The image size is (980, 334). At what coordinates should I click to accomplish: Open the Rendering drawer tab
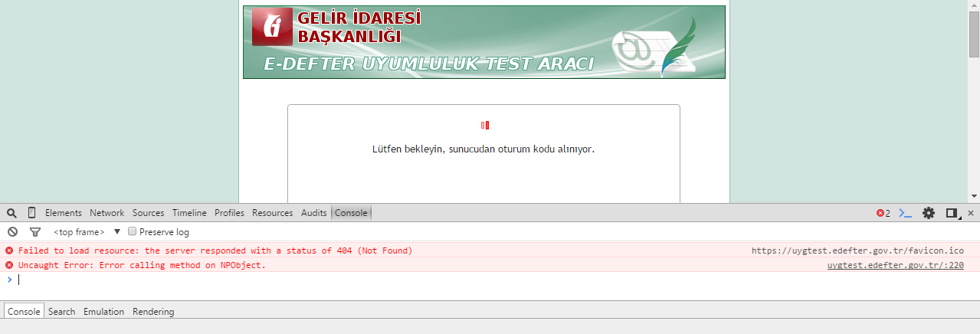point(153,312)
